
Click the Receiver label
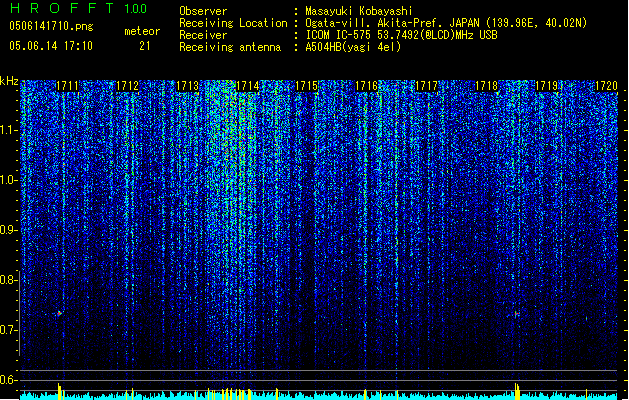coord(203,35)
